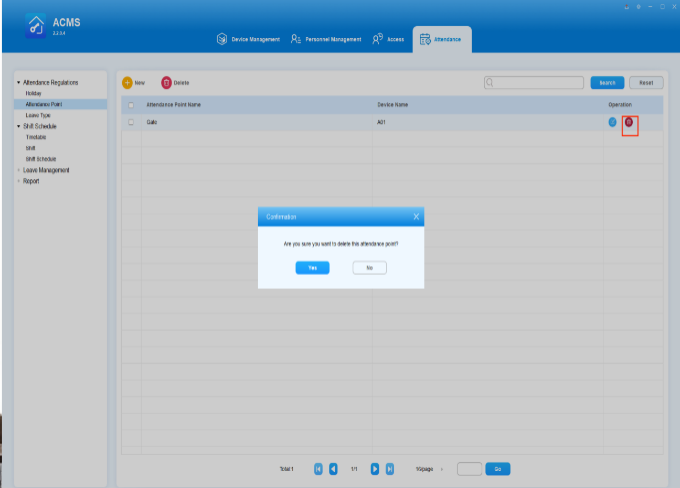The height and width of the screenshot is (488, 680).
Task: Collapse the Attendance Regulations tree node
Action: (17, 83)
